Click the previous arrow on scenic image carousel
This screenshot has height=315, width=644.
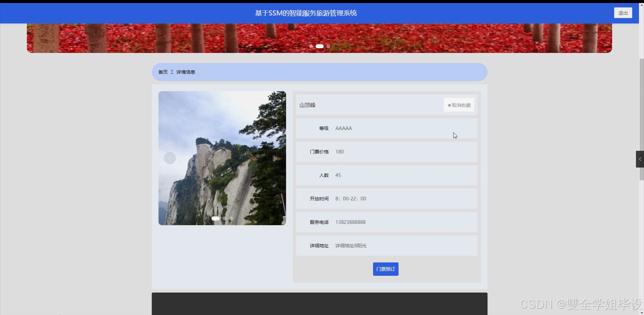(x=170, y=158)
